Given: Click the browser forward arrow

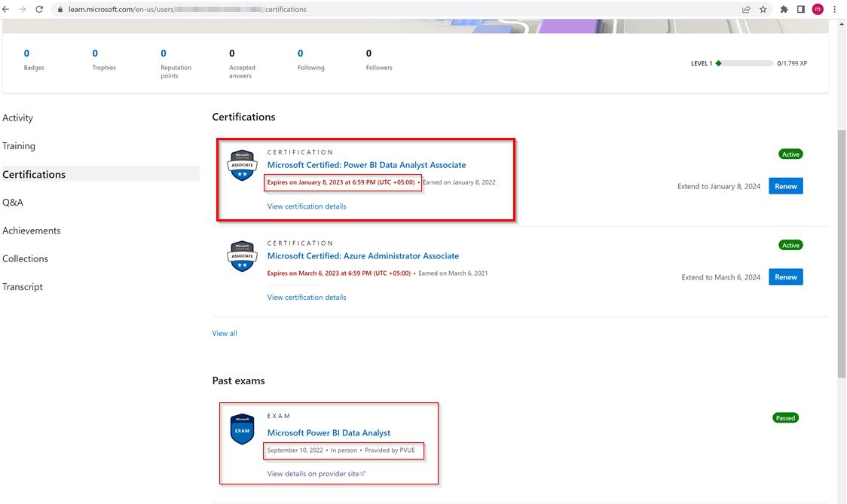Looking at the screenshot, I should click(22, 9).
